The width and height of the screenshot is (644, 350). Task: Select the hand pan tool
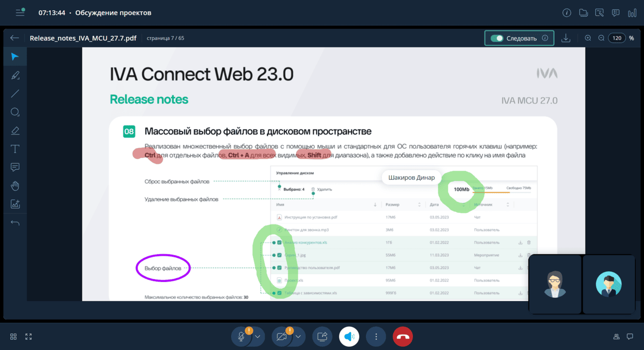(15, 186)
